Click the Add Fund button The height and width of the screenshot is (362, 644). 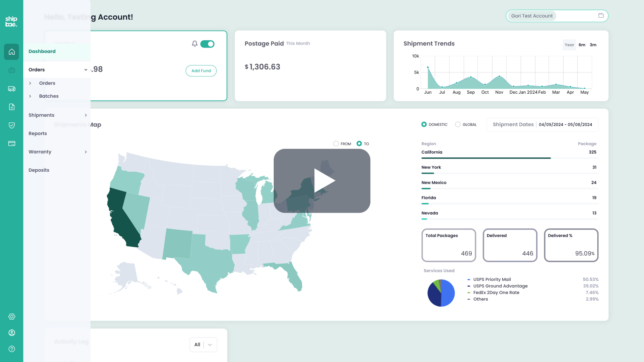point(201,71)
